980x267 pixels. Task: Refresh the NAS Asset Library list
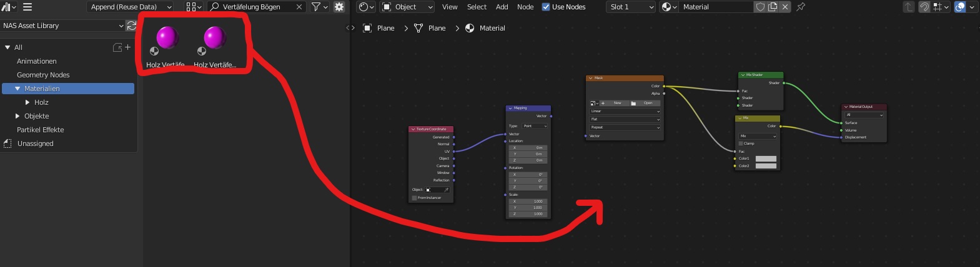point(132,26)
